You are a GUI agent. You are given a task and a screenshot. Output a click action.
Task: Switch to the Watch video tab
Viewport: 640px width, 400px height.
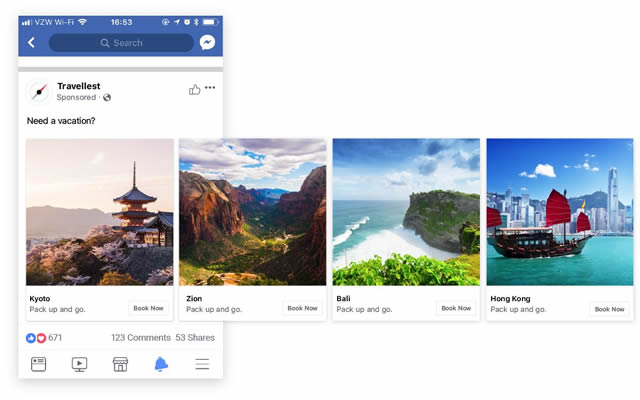point(80,364)
